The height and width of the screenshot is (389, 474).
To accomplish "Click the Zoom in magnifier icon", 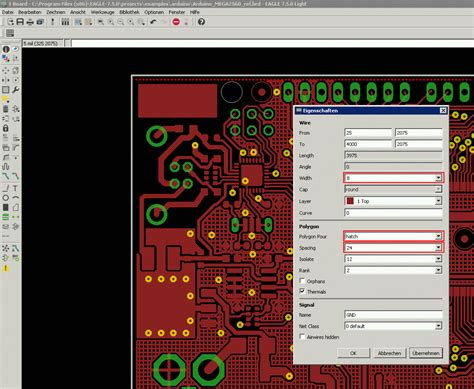I will (111, 22).
